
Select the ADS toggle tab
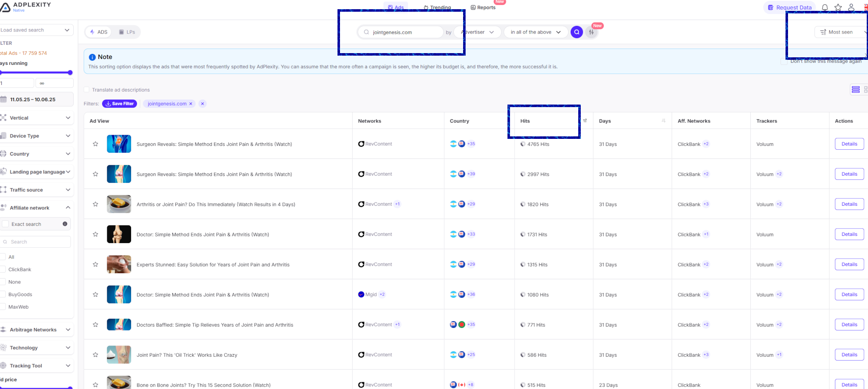point(99,32)
